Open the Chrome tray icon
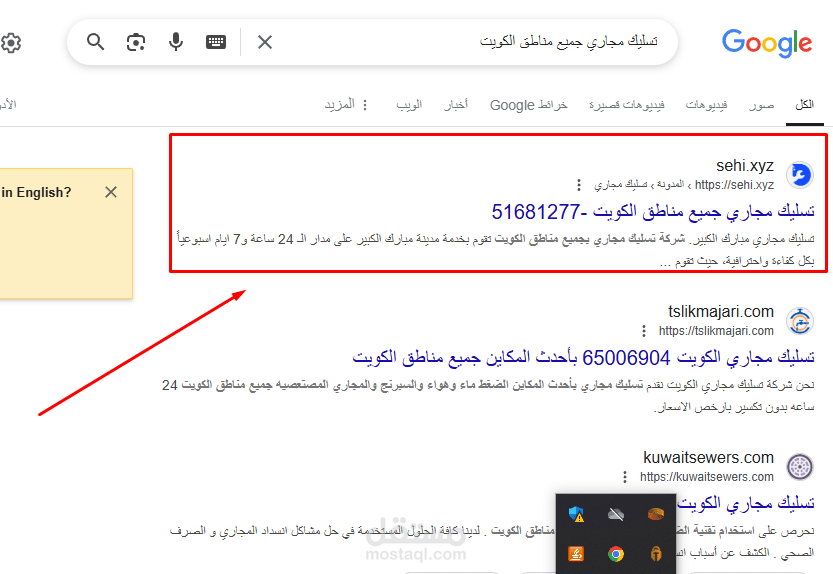Image resolution: width=833 pixels, height=574 pixels. tap(616, 554)
